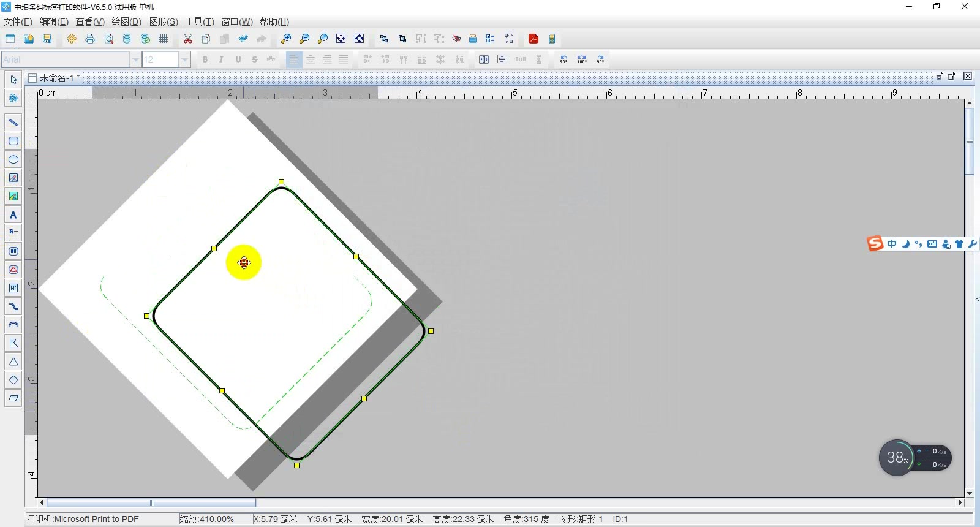
Task: Click the print icon
Action: pyautogui.click(x=90, y=39)
